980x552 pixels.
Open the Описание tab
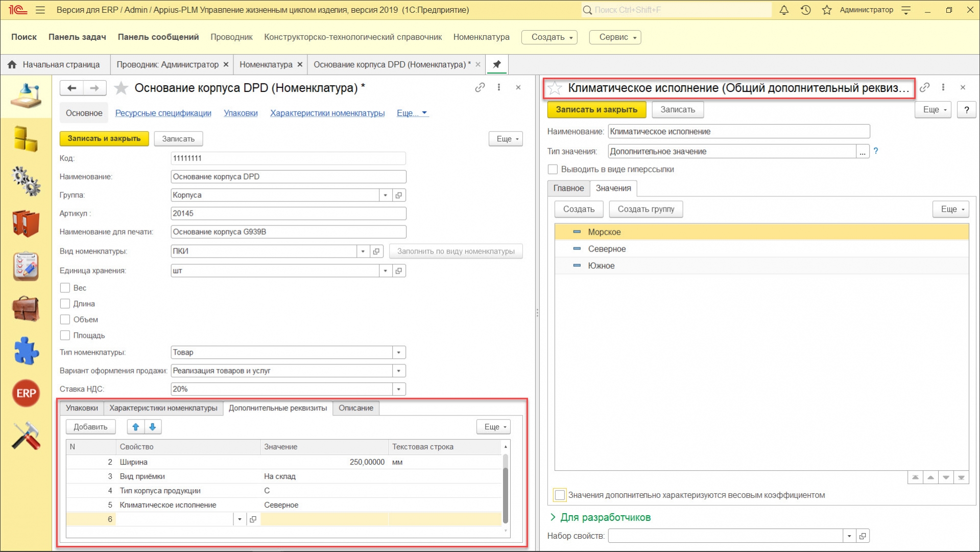click(356, 408)
